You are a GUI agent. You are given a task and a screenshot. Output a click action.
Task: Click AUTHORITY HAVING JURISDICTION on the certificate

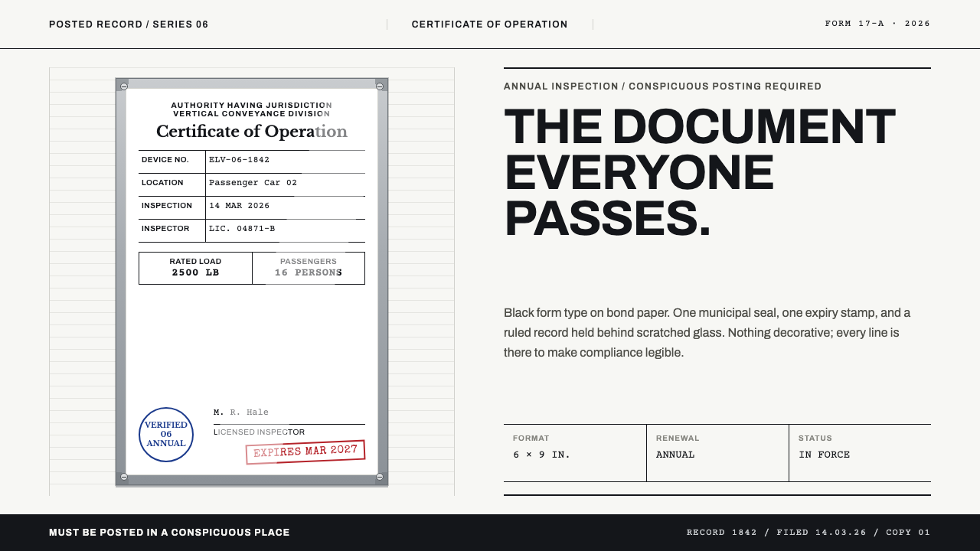coord(252,105)
